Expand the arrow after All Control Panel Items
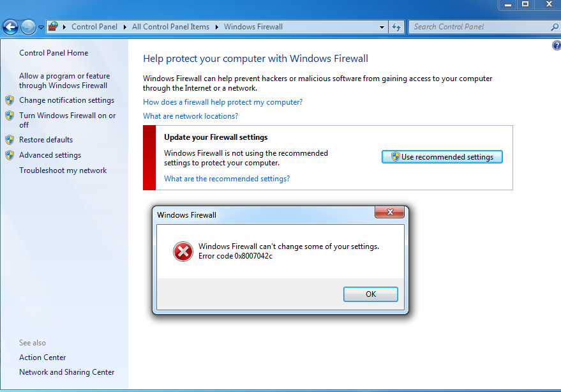Screen dimensions: 561x392 216,27
